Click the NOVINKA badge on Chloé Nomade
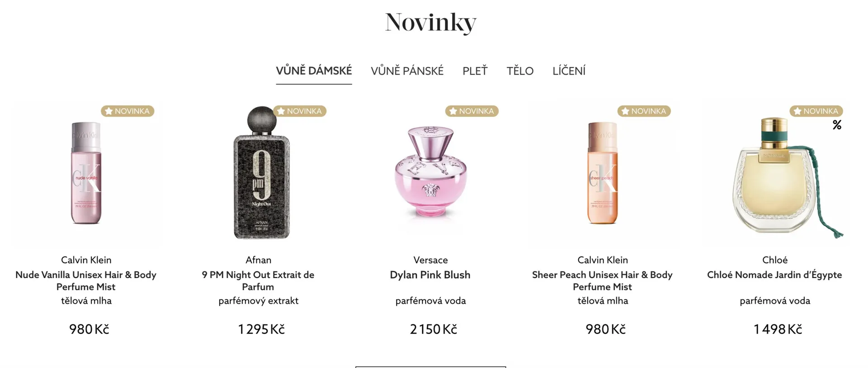The width and height of the screenshot is (868, 368). coord(816,111)
